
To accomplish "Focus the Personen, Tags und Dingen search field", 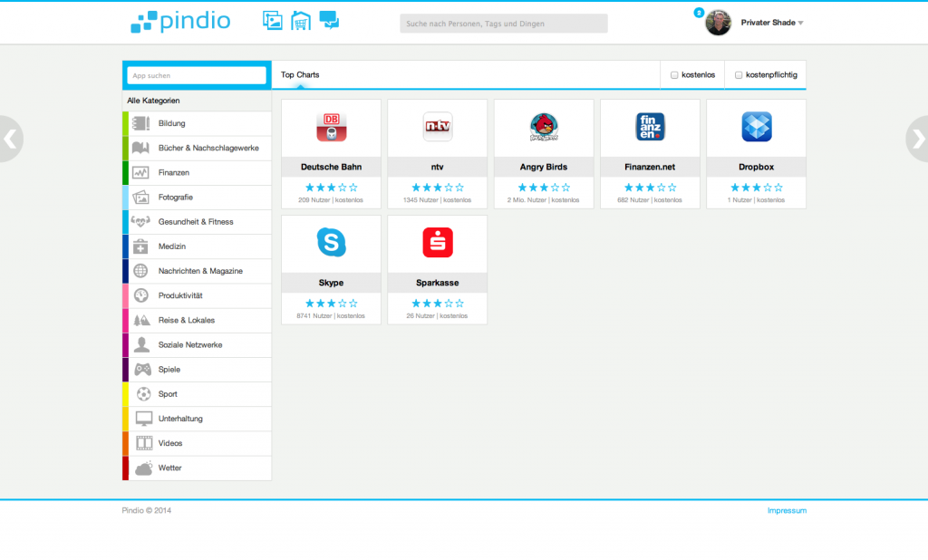I will pyautogui.click(x=504, y=24).
